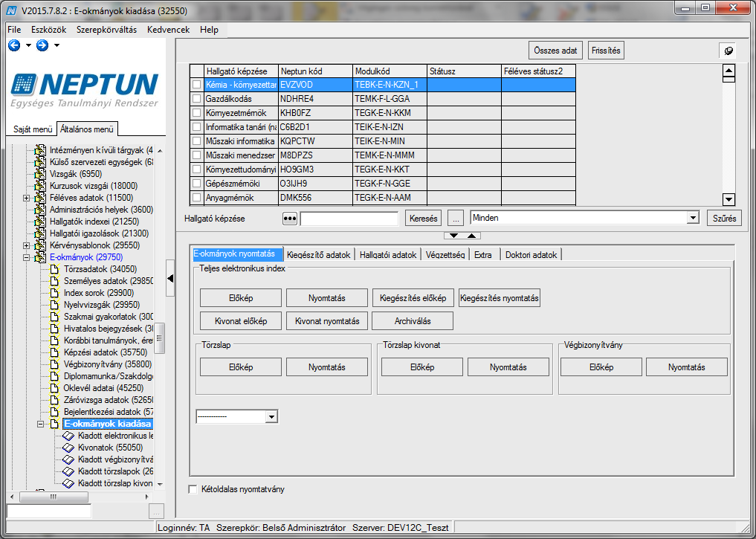Click the Hallgatók indexei tree icon
The height and width of the screenshot is (539, 756).
[40, 222]
